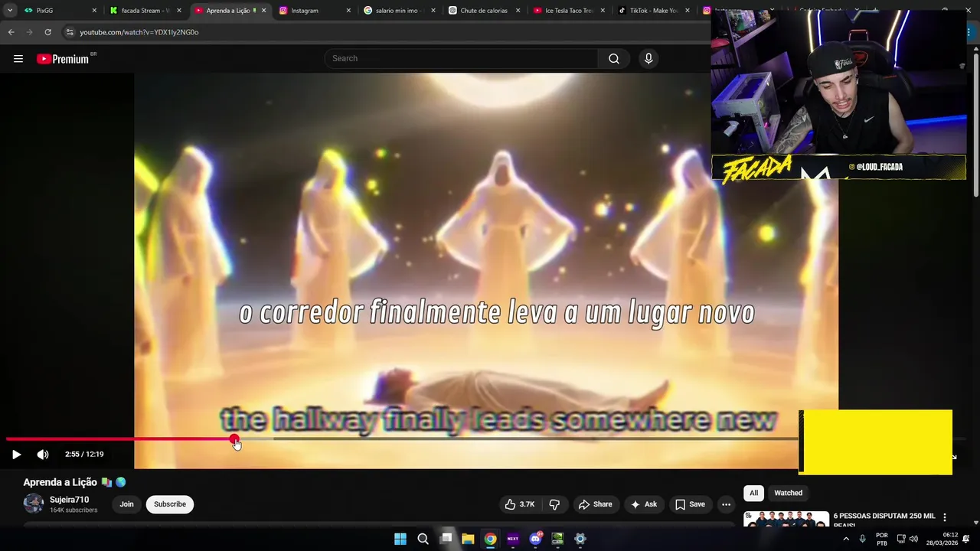
Task: Close the Chute de calorias tab
Action: pyautogui.click(x=518, y=11)
